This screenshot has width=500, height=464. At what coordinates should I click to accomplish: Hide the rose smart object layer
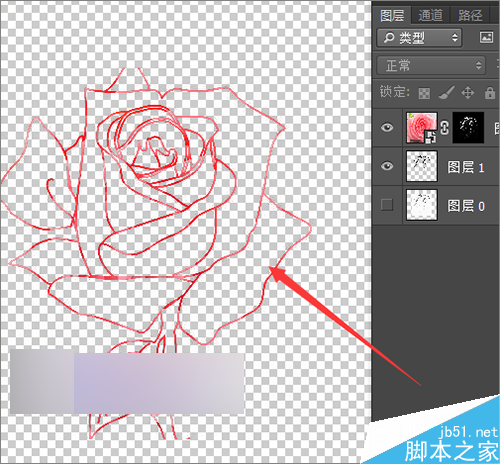[387, 128]
